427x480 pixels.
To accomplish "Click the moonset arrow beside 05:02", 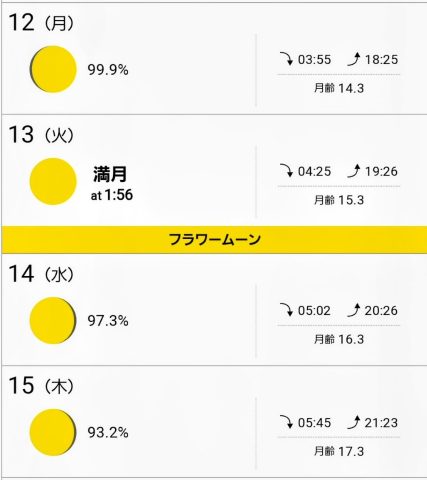I will pos(286,310).
